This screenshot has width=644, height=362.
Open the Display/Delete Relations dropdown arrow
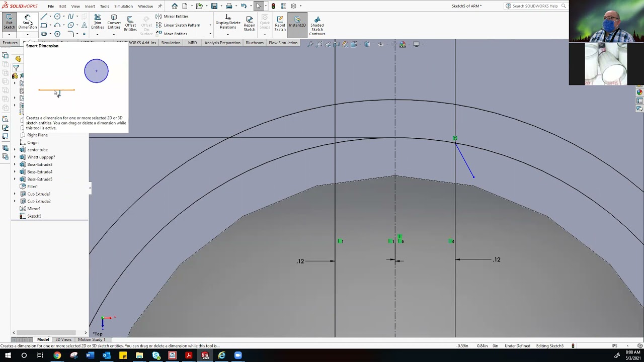(228, 34)
